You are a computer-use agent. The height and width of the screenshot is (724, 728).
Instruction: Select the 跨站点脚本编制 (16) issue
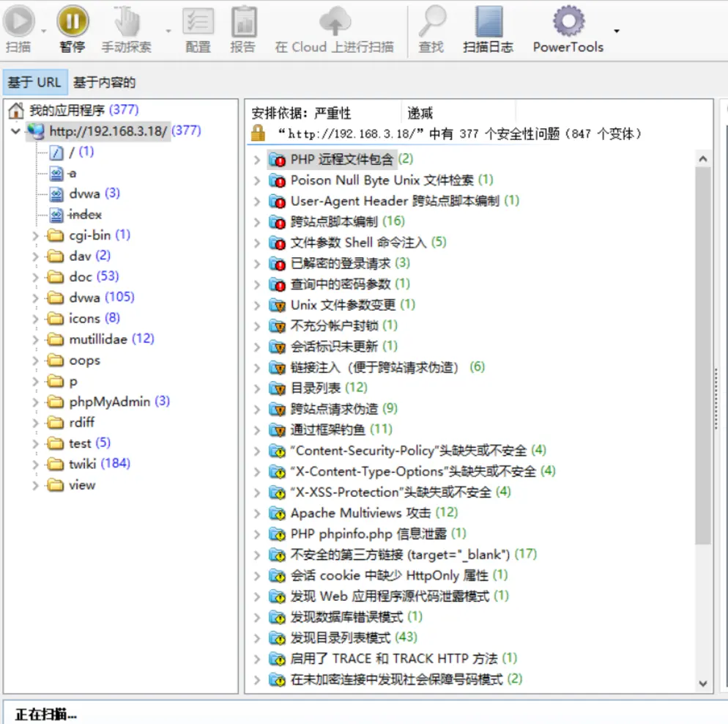[x=347, y=221]
